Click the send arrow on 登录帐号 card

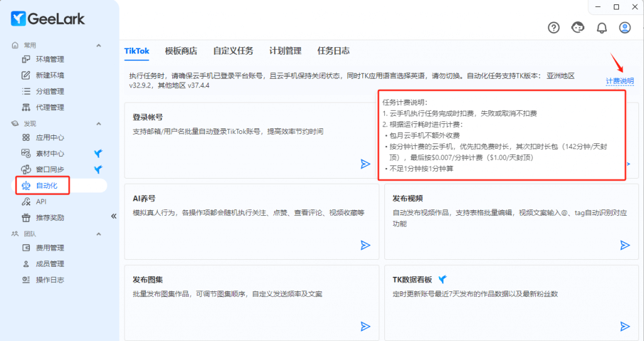(x=365, y=164)
